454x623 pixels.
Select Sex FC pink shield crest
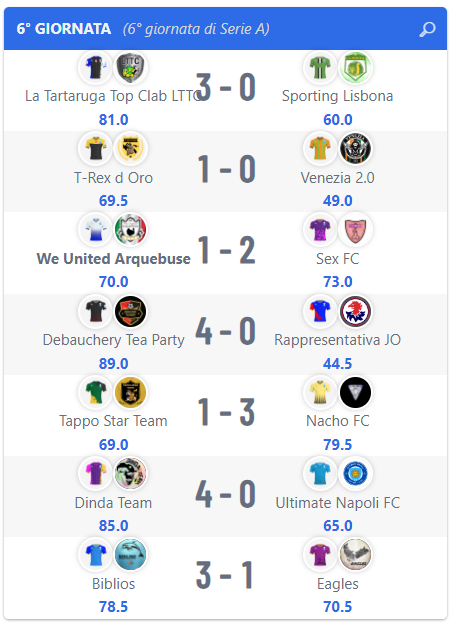click(355, 230)
